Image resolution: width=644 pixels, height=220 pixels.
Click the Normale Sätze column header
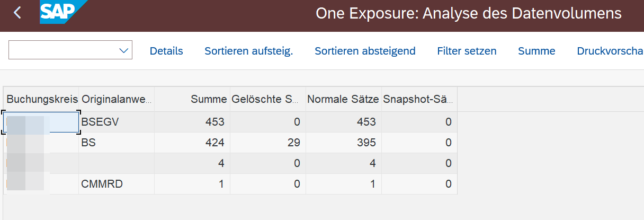coord(343,99)
